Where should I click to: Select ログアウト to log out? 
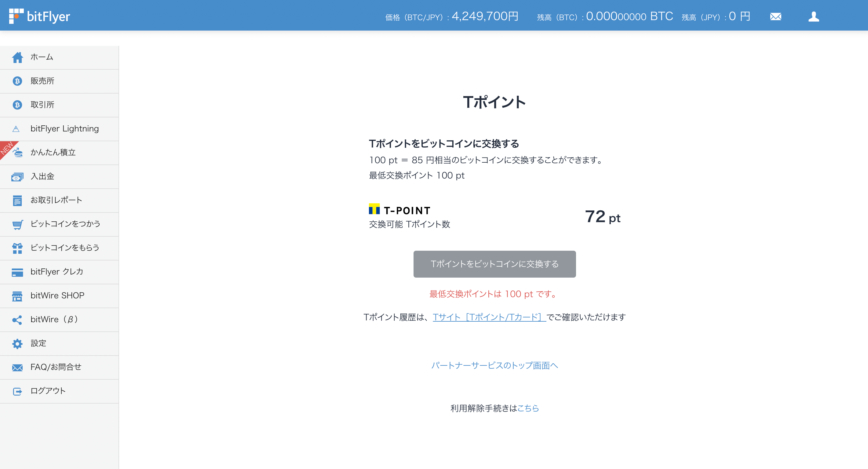click(x=59, y=391)
